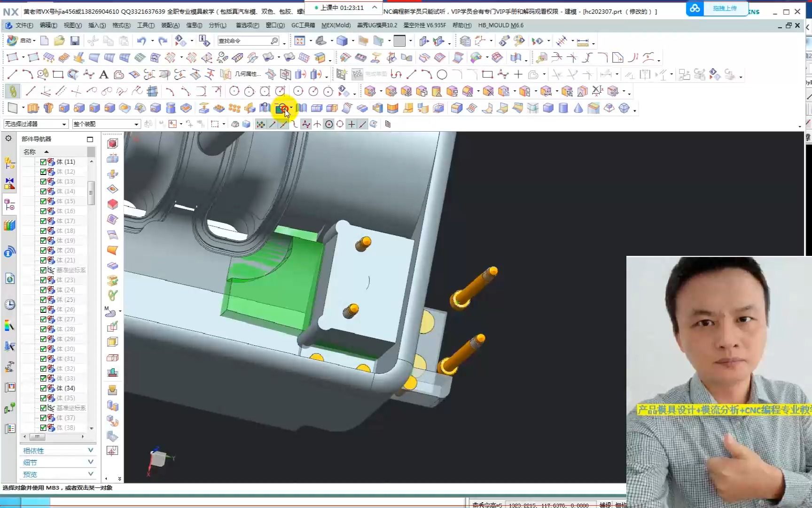Screen dimensions: 812x508
Task: Open navigator settings gear icon
Action: [x=8, y=138]
